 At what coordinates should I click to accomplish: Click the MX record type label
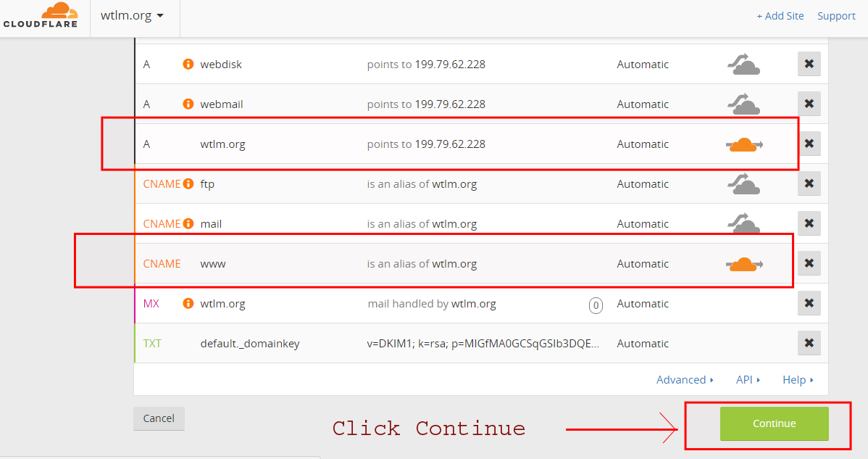151,303
